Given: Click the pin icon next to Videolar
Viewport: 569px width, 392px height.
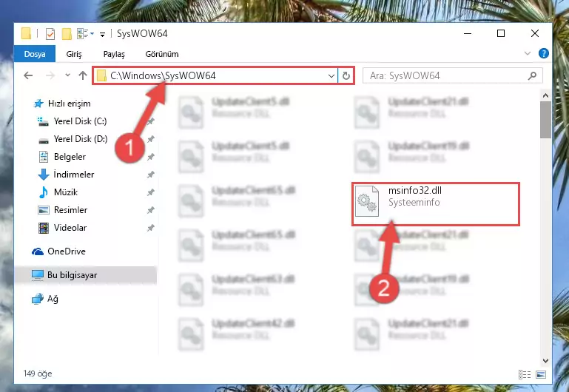Looking at the screenshot, I should coord(151,228).
